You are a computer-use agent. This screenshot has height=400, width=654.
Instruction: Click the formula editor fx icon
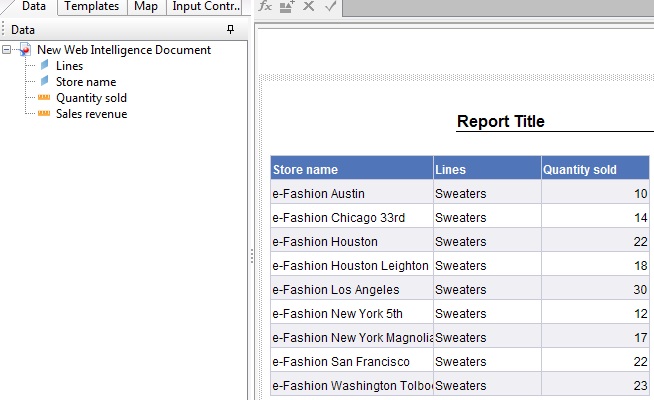(x=265, y=6)
